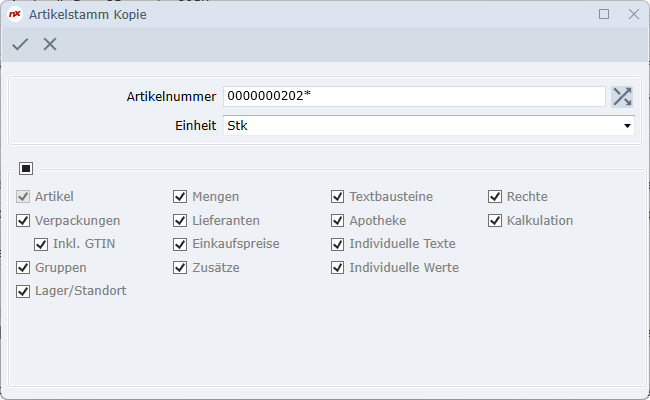650x400 pixels.
Task: Click into the Artikelnummer input field
Action: click(x=414, y=96)
